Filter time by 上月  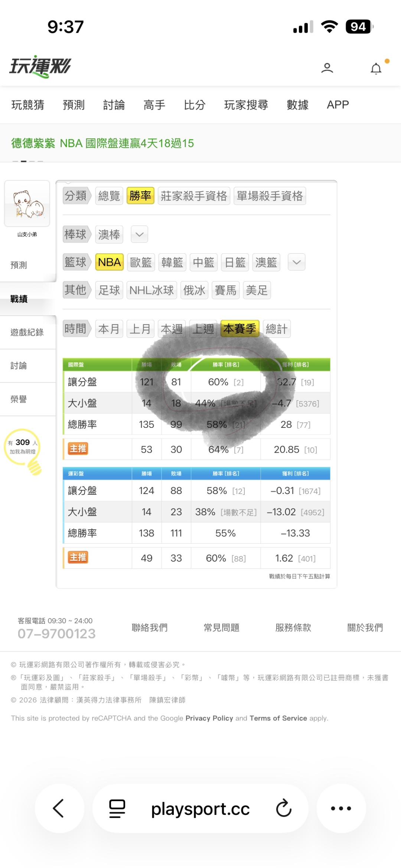pyautogui.click(x=140, y=329)
